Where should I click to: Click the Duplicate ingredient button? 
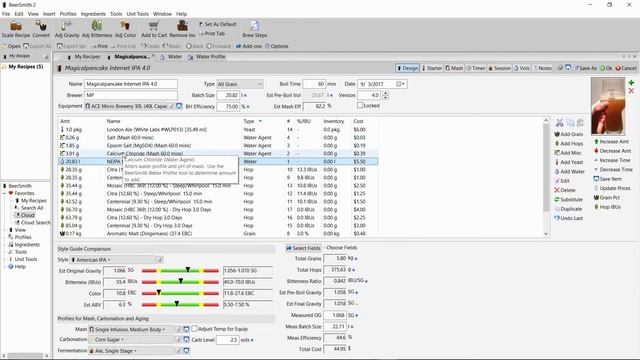(x=568, y=209)
